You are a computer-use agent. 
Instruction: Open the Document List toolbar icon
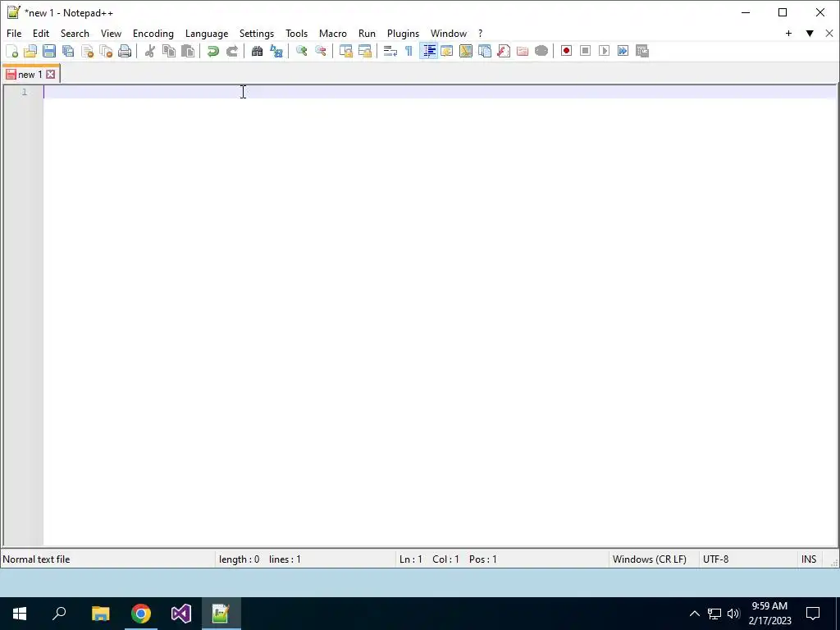coord(485,51)
